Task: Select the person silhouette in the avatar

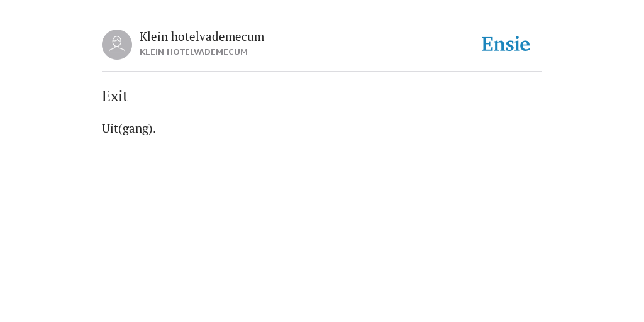Action: [117, 45]
